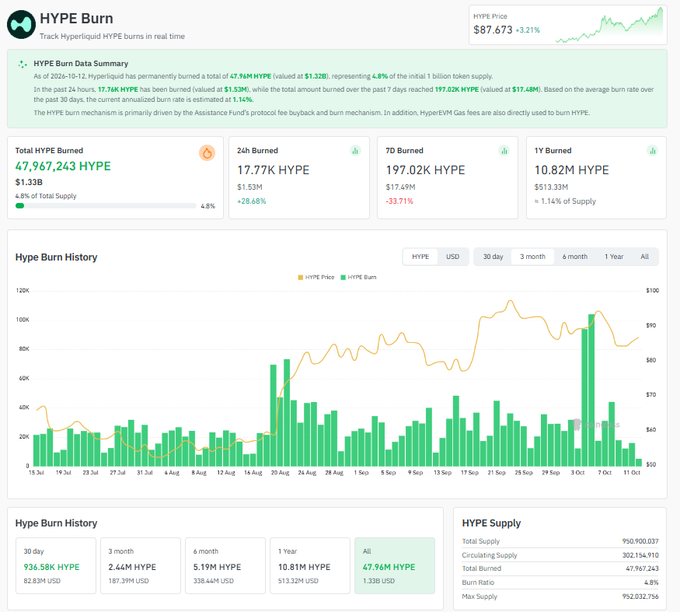Image resolution: width=680 pixels, height=612 pixels.
Task: Click the $87.673 price value
Action: [493, 30]
